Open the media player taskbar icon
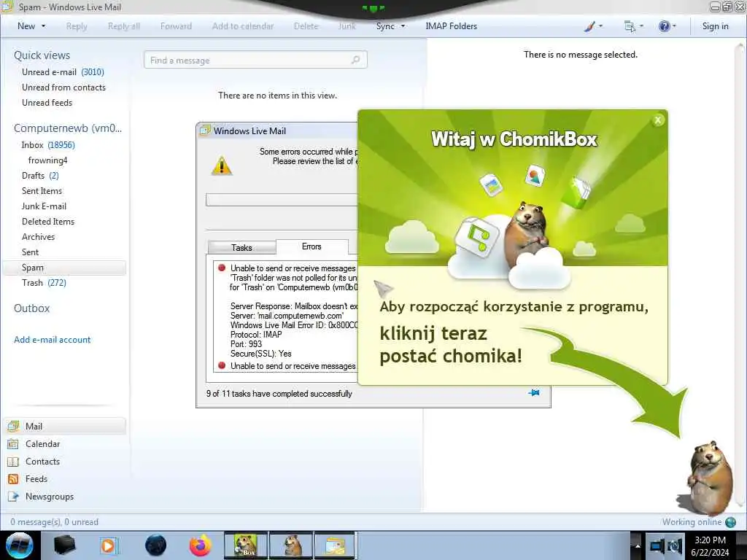The width and height of the screenshot is (747, 560). pos(109,545)
